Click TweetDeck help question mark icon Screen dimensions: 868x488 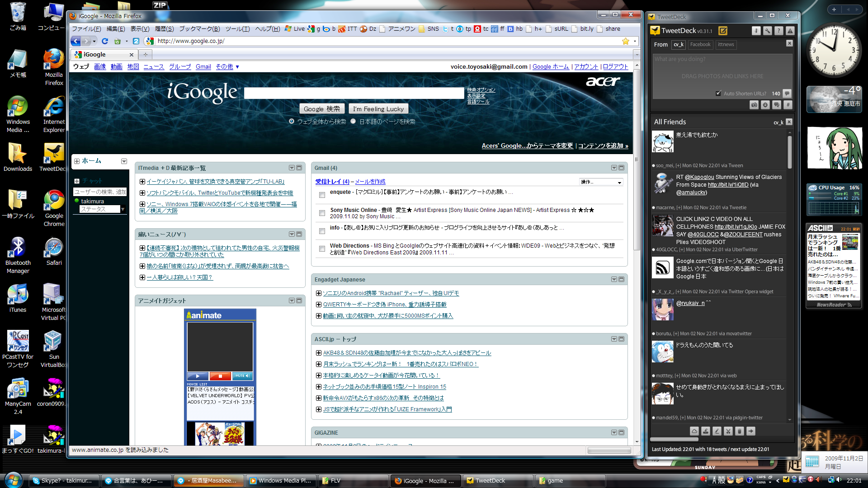(x=778, y=31)
